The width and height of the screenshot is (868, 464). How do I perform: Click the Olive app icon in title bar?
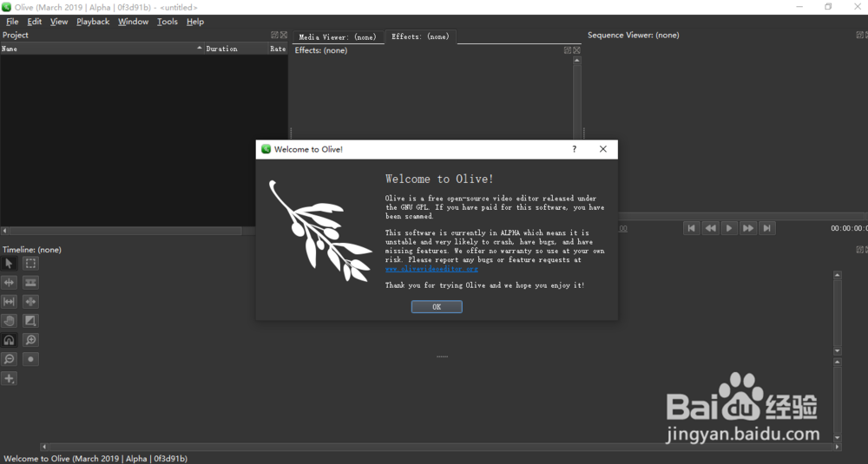pyautogui.click(x=7, y=7)
